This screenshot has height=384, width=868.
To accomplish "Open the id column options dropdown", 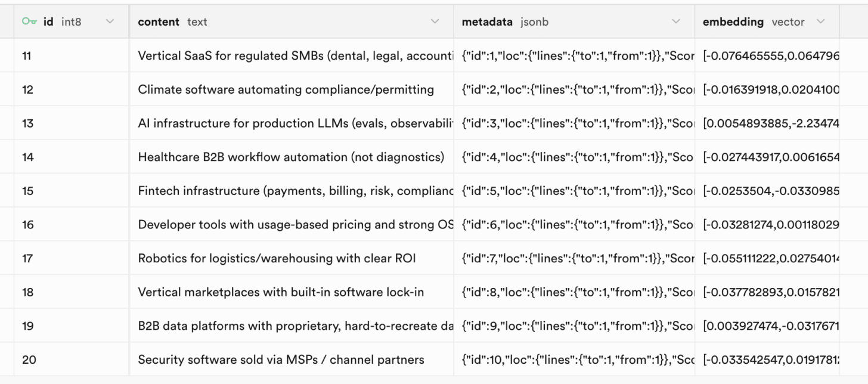I will (110, 21).
